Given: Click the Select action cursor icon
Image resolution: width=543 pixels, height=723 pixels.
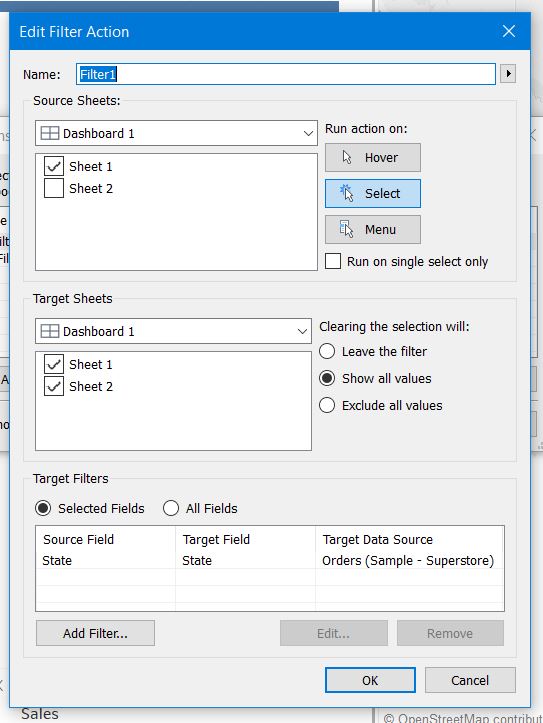Looking at the screenshot, I should click(x=347, y=193).
